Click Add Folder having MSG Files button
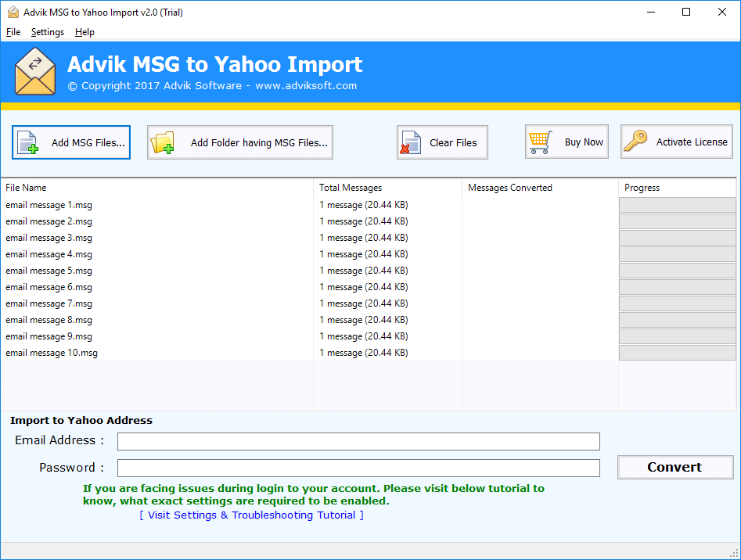741x560 pixels. pos(240,142)
